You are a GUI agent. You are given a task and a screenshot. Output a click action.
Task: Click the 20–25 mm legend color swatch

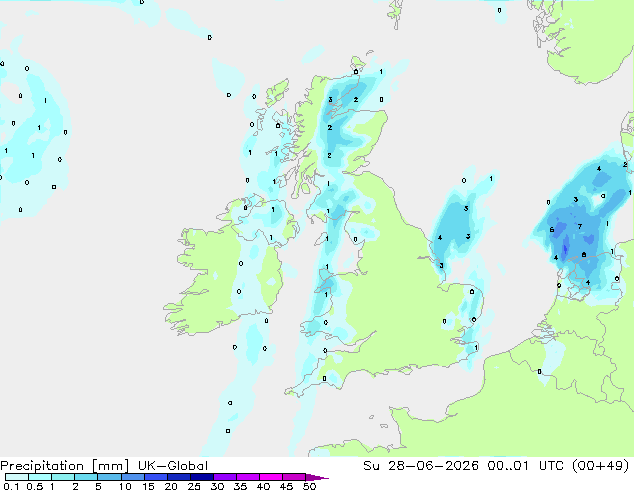tap(178, 477)
